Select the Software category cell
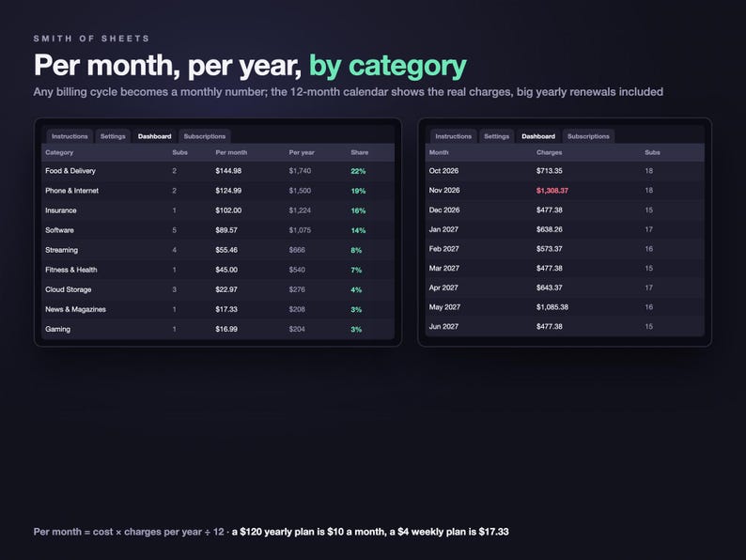The image size is (746, 560). coord(59,230)
